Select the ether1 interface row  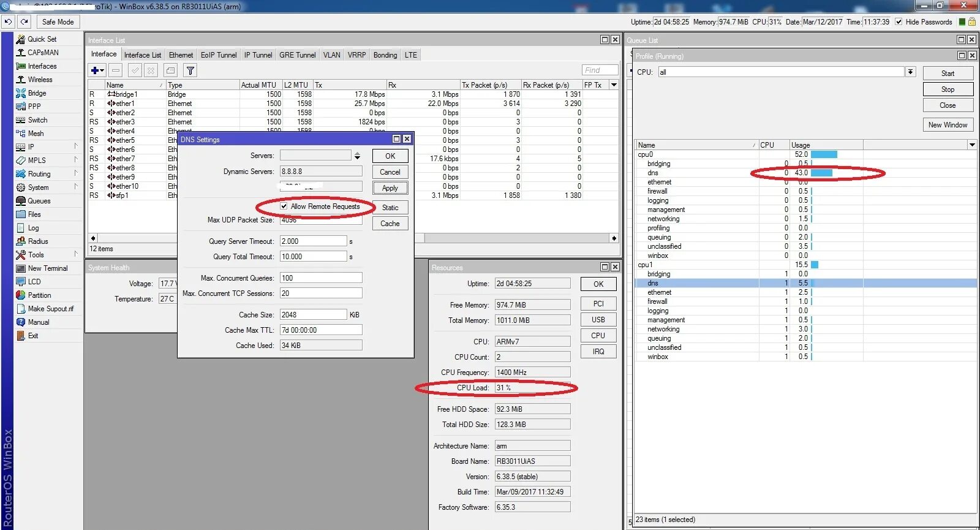[x=353, y=104]
